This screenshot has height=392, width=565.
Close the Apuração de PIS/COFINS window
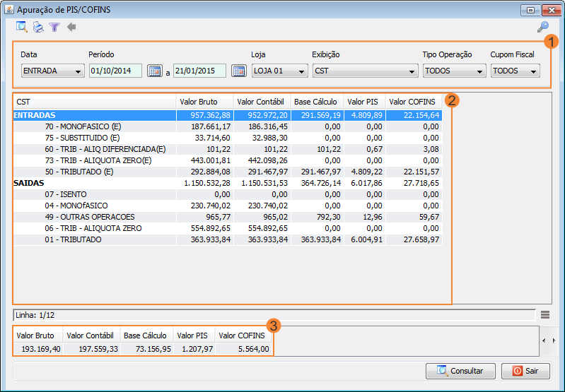(x=552, y=10)
